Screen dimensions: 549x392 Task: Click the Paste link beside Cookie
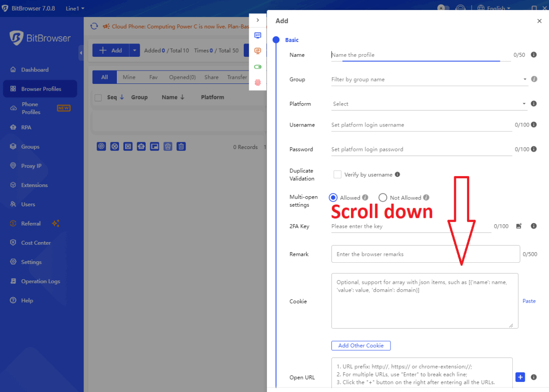(529, 301)
